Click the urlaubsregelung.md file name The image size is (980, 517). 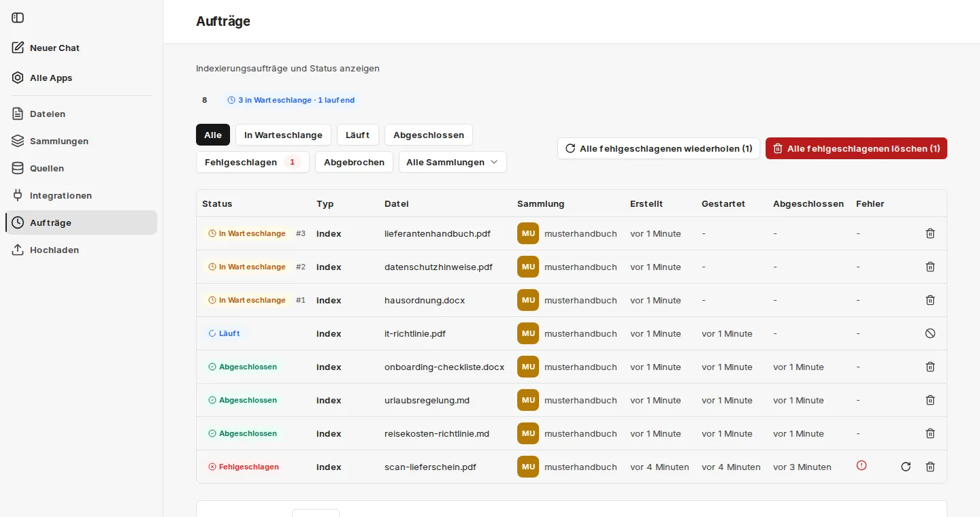427,400
